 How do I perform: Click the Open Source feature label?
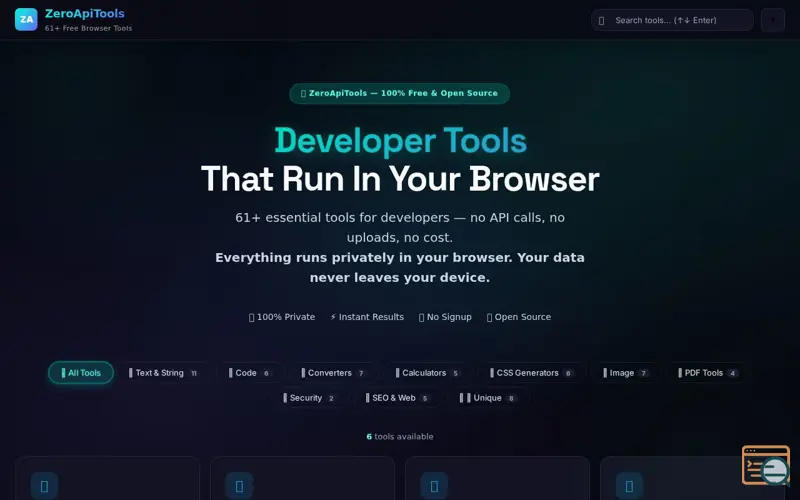tap(519, 317)
